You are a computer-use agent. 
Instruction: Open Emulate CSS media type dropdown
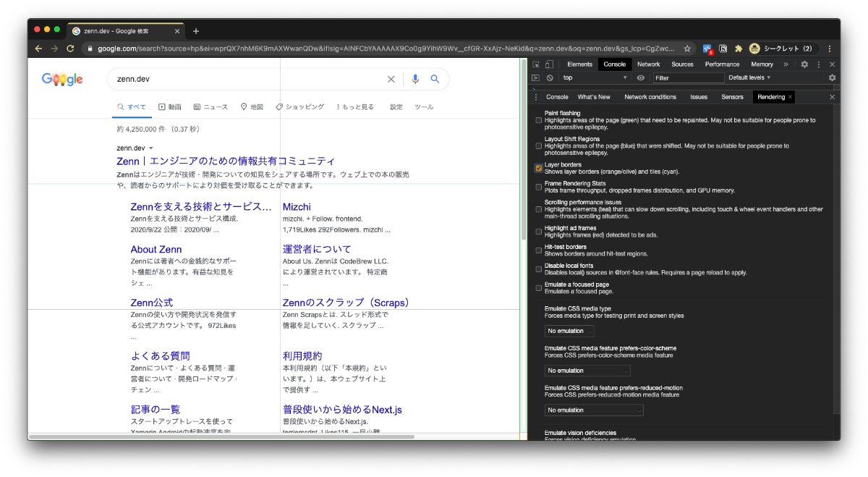point(569,331)
